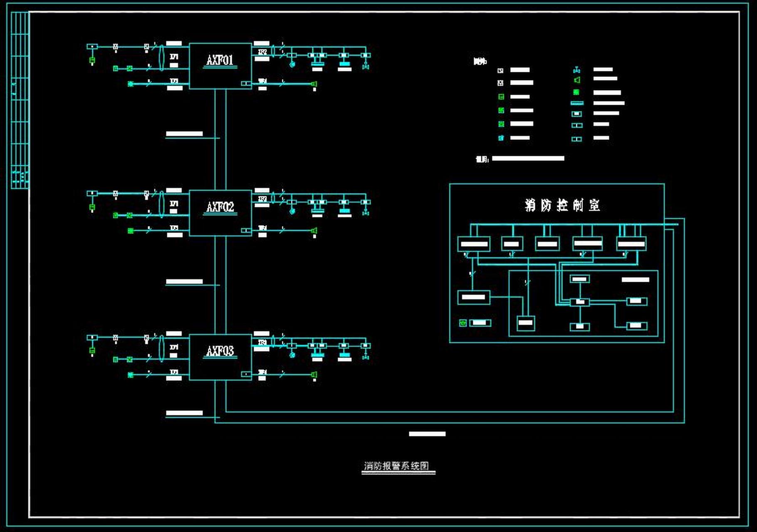Pick the cyan valve symbol in the legend

pyautogui.click(x=577, y=70)
